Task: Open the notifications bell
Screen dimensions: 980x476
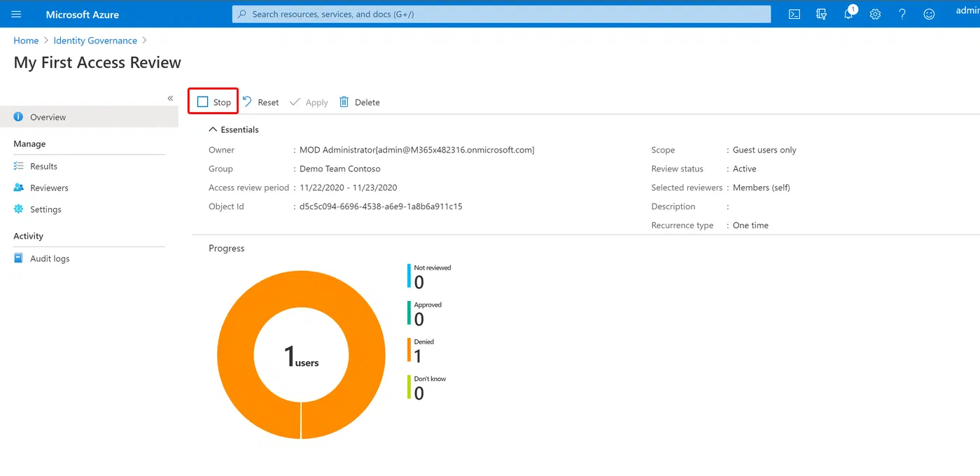Action: coord(848,13)
